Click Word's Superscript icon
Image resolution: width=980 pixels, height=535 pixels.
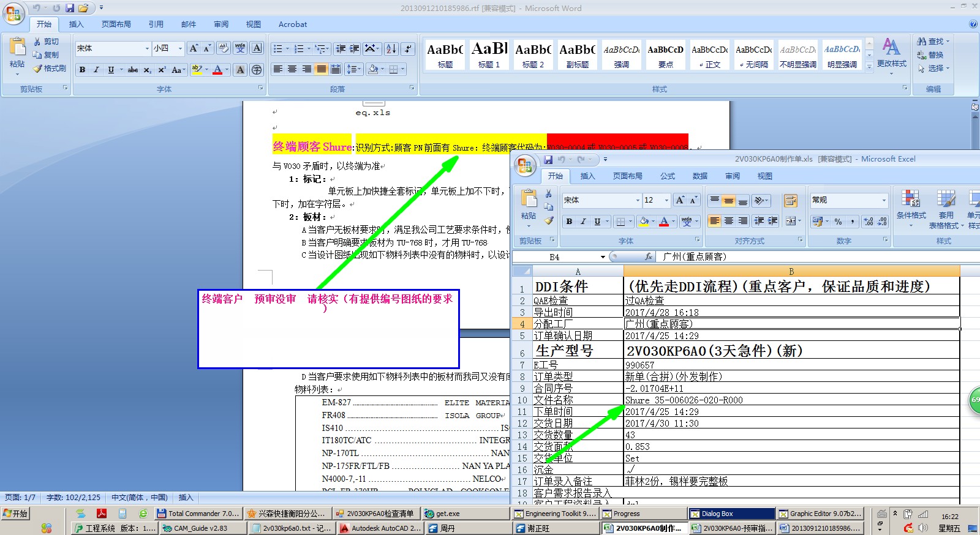[x=162, y=70]
